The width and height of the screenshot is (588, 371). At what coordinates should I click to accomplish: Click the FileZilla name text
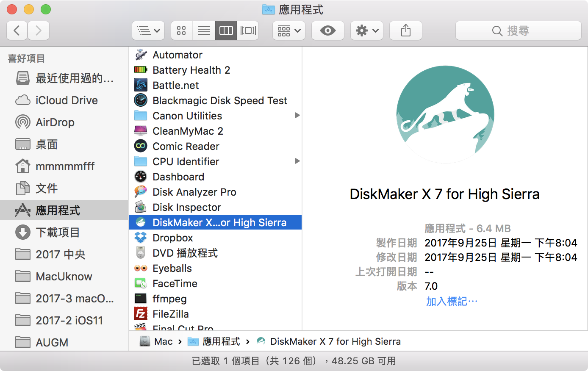(171, 314)
